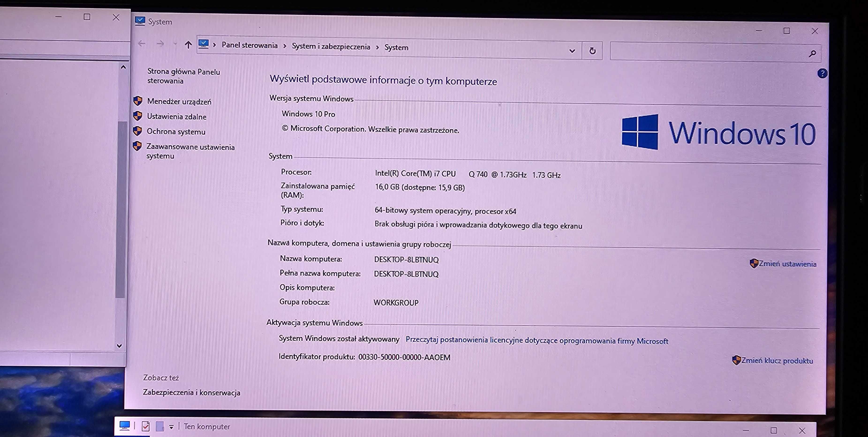Image resolution: width=868 pixels, height=437 pixels.
Task: Open recent locations dropdown arrow
Action: (175, 44)
